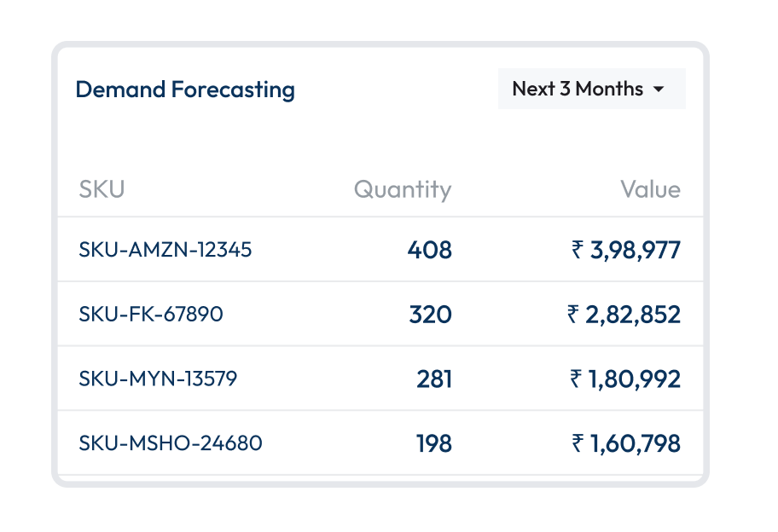Sort by the Quantity column header
778x532 pixels.
coord(402,189)
